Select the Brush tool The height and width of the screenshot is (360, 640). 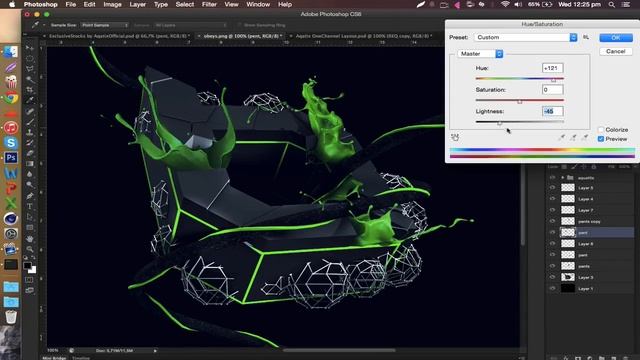(30, 122)
